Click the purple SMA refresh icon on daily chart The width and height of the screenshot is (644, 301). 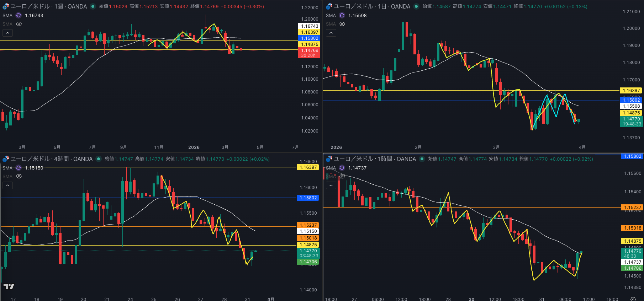pos(342,15)
